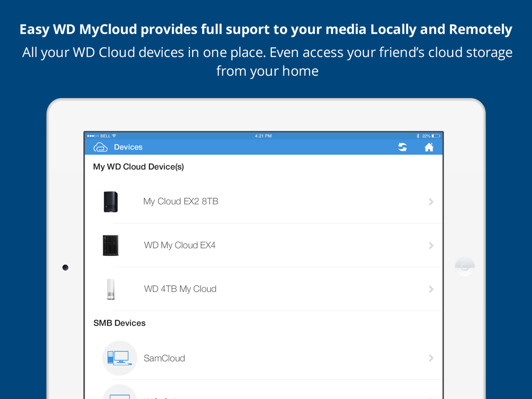This screenshot has width=532, height=399.
Task: Tap the 'Devices' title in header
Action: click(128, 147)
